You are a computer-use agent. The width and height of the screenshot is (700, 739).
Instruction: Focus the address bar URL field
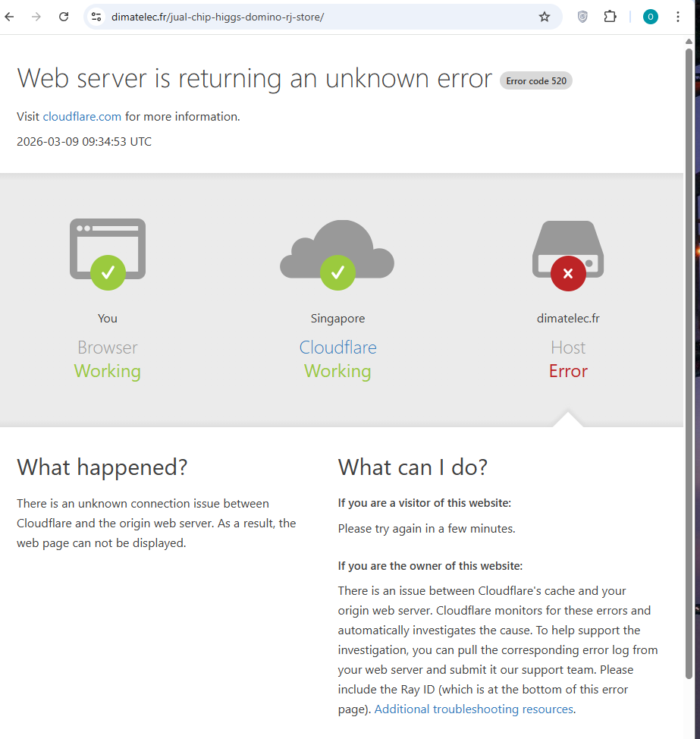322,17
